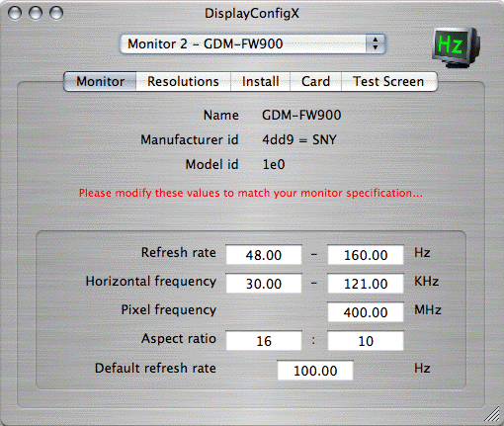This screenshot has height=426, width=504.
Task: Click the 'Pixel frequency' label
Action: point(169,310)
